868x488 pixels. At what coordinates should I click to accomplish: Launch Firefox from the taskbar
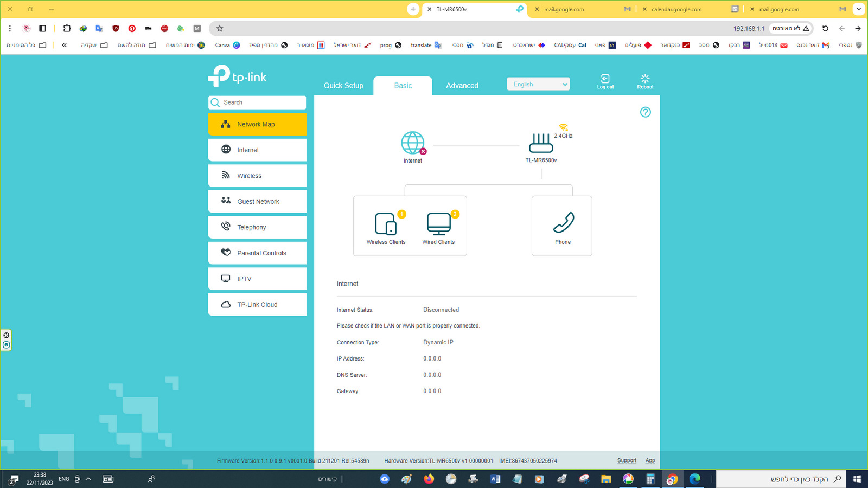tap(429, 479)
